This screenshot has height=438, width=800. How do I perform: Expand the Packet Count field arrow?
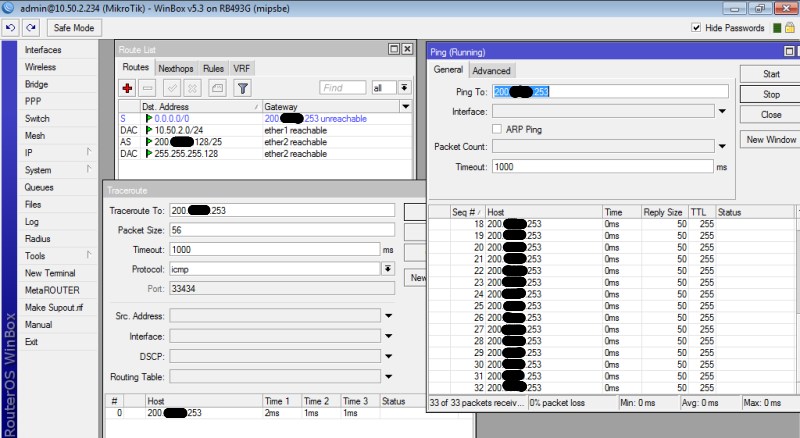click(x=722, y=147)
